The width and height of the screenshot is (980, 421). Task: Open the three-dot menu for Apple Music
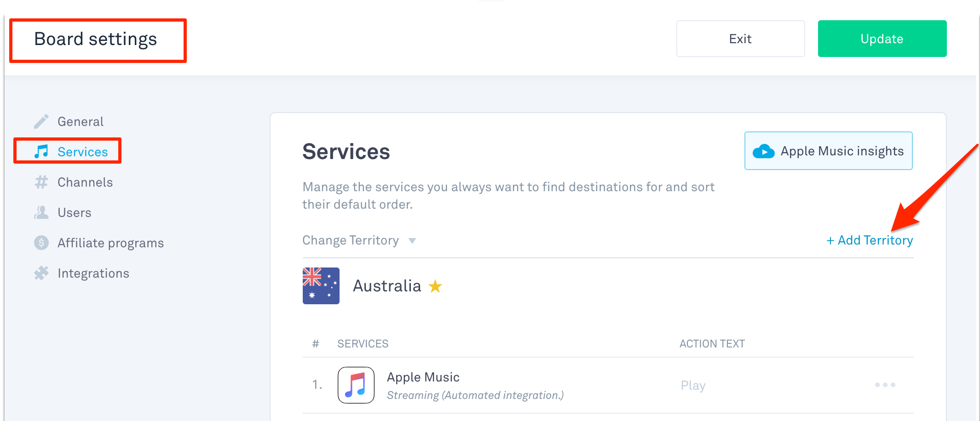[x=885, y=385]
